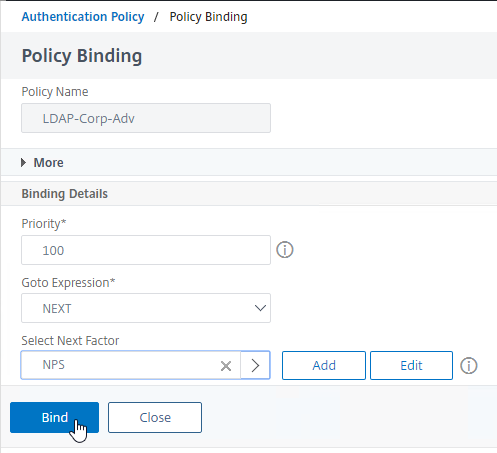Bind the policy with Bind button
The width and height of the screenshot is (497, 453).
[54, 417]
